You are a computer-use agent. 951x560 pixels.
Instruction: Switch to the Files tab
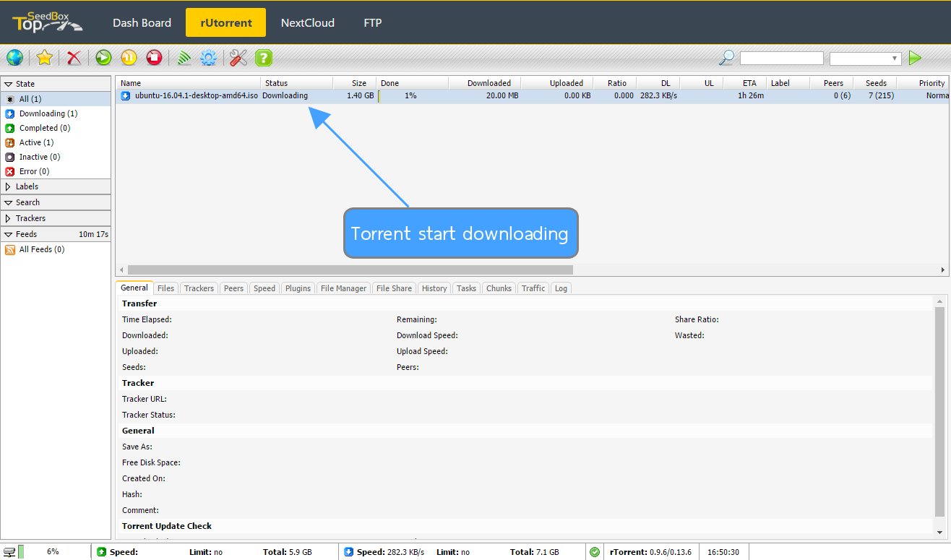point(165,288)
